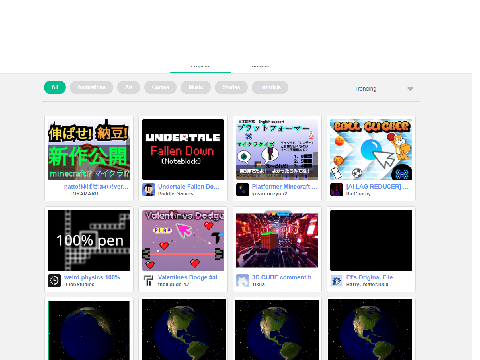The width and height of the screenshot is (480, 360).
Task: Filter projects by Tutorials
Action: point(270,87)
